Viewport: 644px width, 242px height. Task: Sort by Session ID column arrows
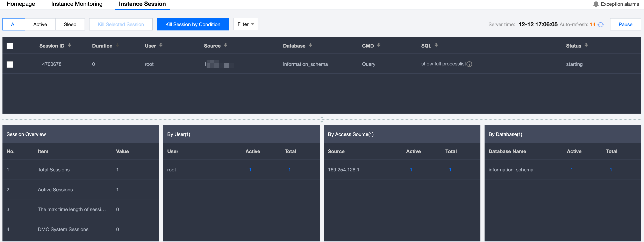click(70, 45)
